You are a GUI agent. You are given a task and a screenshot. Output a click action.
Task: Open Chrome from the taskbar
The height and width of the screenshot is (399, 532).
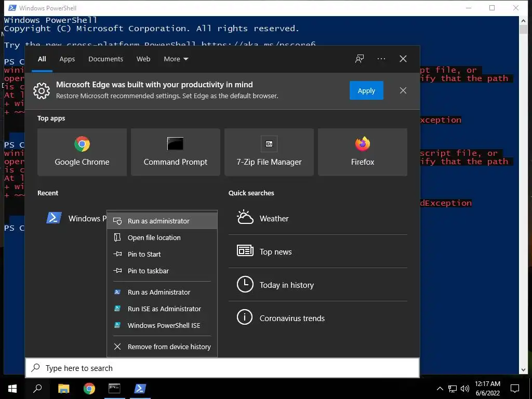[x=89, y=389]
